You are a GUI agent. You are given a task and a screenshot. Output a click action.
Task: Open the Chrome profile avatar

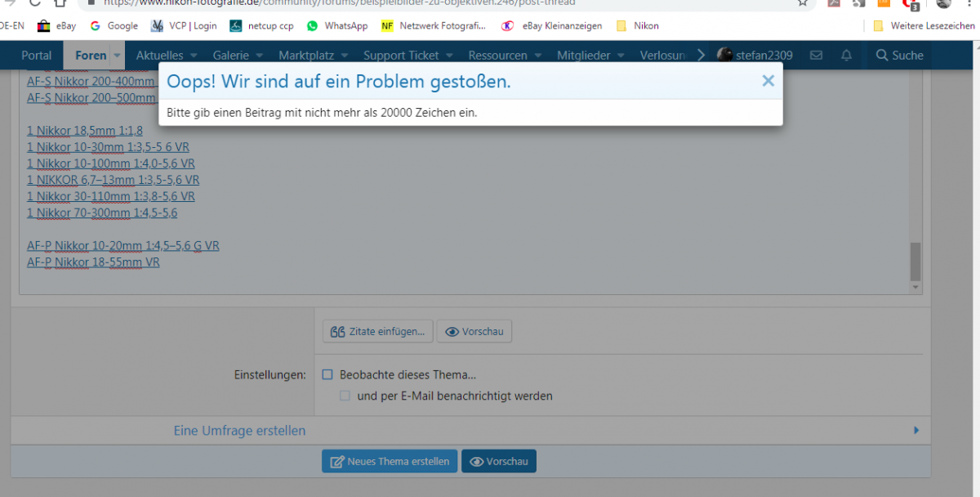tap(944, 3)
